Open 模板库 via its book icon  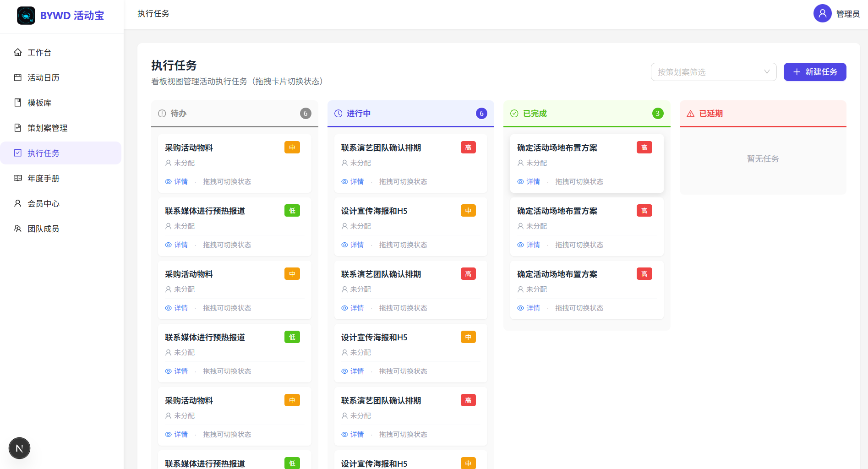click(x=18, y=103)
